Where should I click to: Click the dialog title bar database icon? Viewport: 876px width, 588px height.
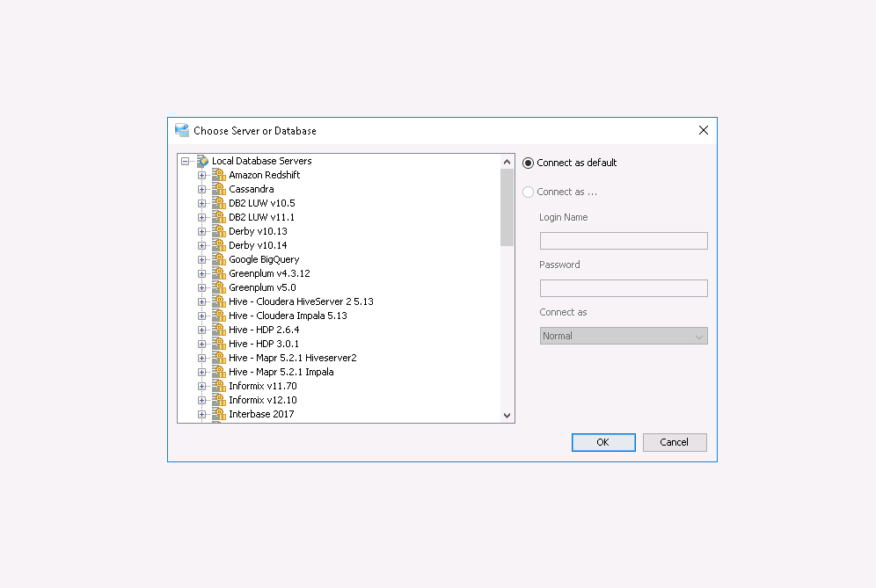coord(181,130)
